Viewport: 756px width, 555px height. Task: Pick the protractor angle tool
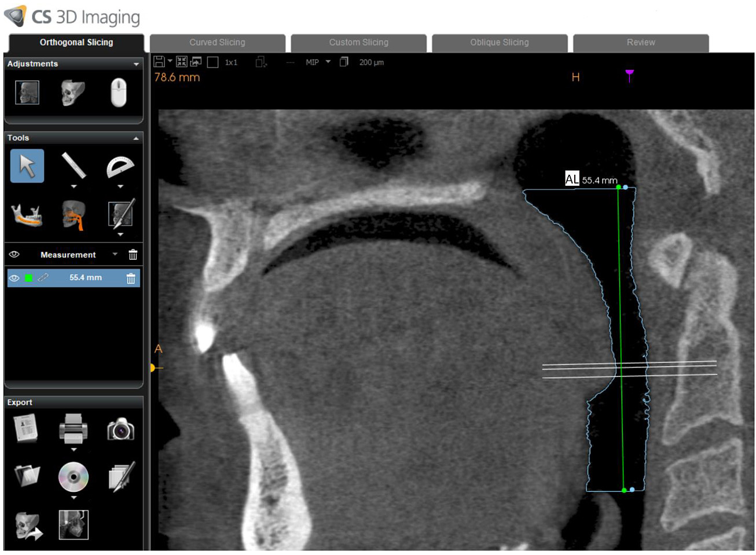tap(120, 167)
